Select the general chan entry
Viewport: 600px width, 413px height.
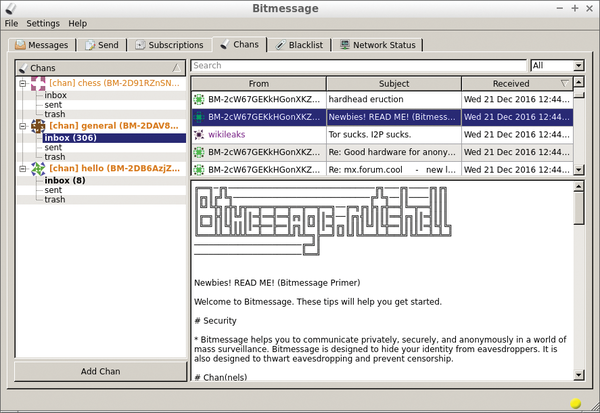click(114, 126)
